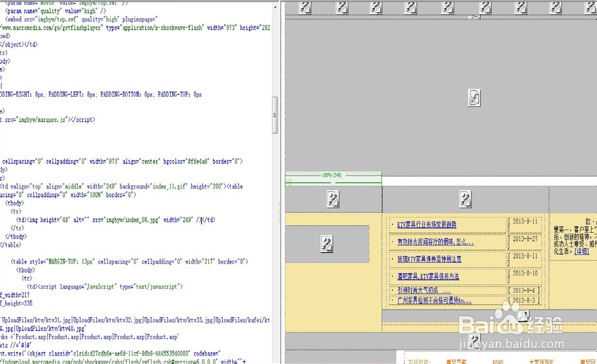597x364 pixels.
Task: Select the broken image placeholder in the yellow column left of the news list
Action: coord(327,244)
